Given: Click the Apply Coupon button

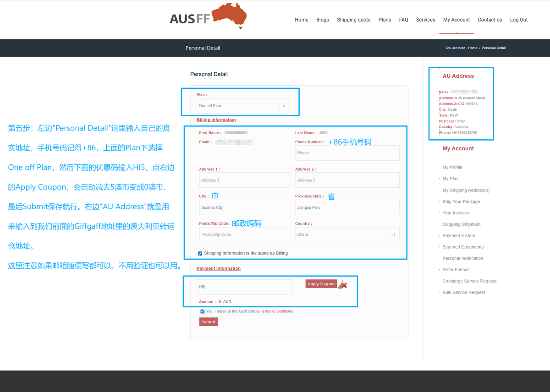Looking at the screenshot, I should [321, 284].
